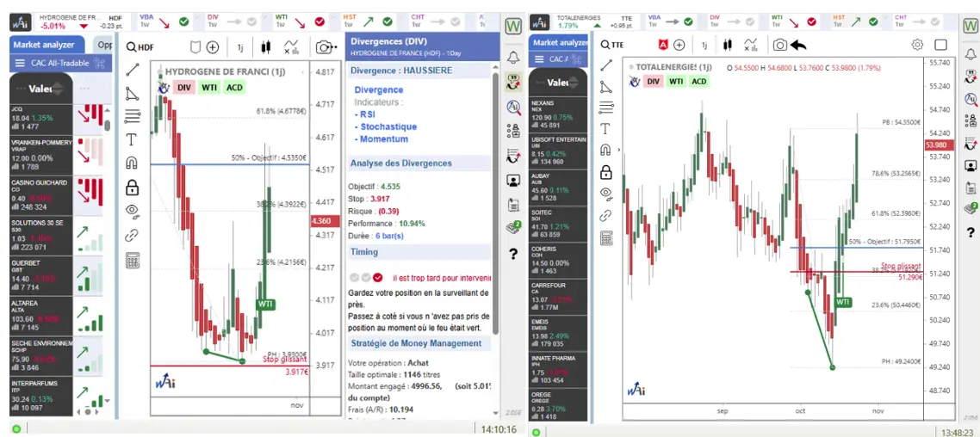Open indicators menu in HDF chart
Viewport: 980px width, 437px height.
(291, 46)
